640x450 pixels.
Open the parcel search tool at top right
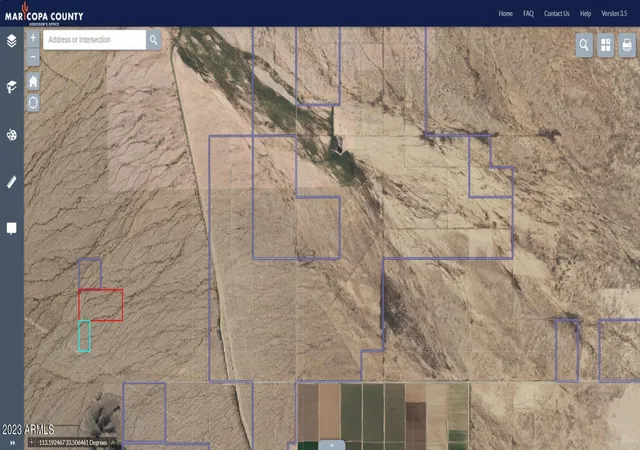(584, 45)
